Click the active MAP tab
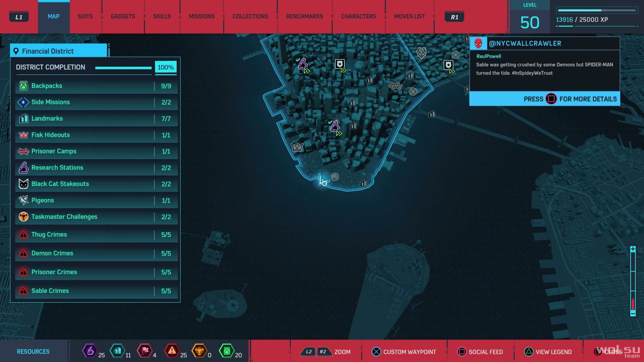 [x=54, y=17]
